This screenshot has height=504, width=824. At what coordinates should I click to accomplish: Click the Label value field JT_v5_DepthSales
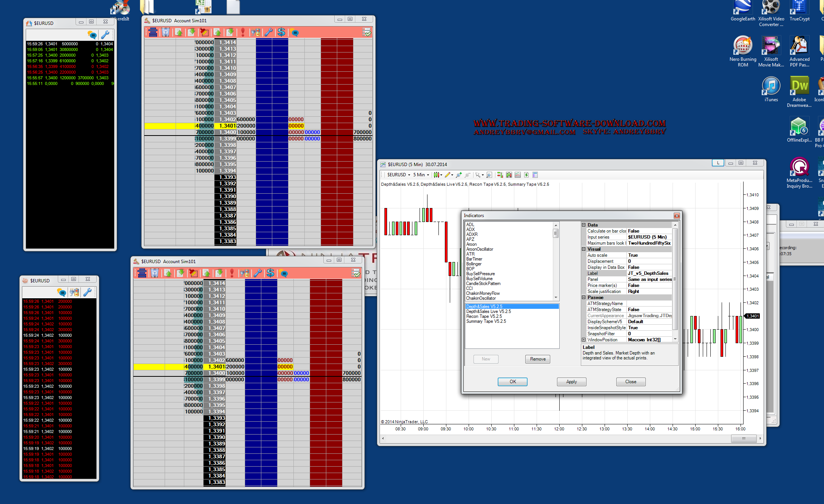[648, 273]
